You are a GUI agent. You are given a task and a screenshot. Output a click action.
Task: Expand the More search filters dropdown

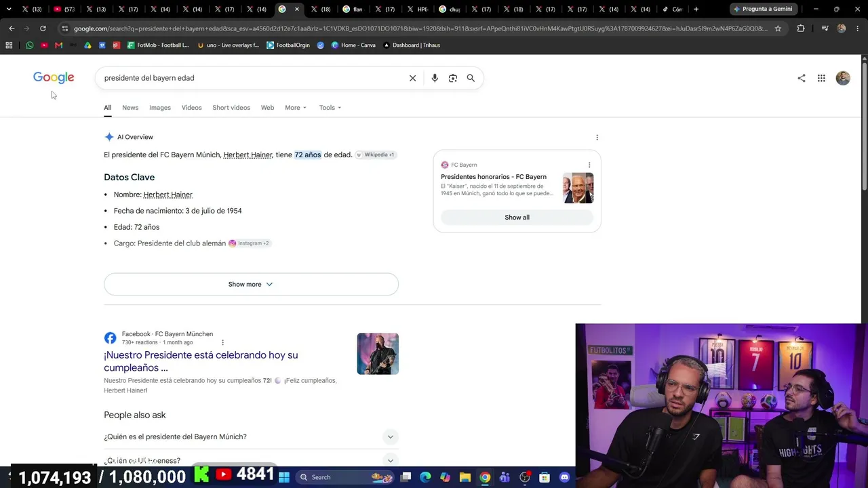coord(296,108)
